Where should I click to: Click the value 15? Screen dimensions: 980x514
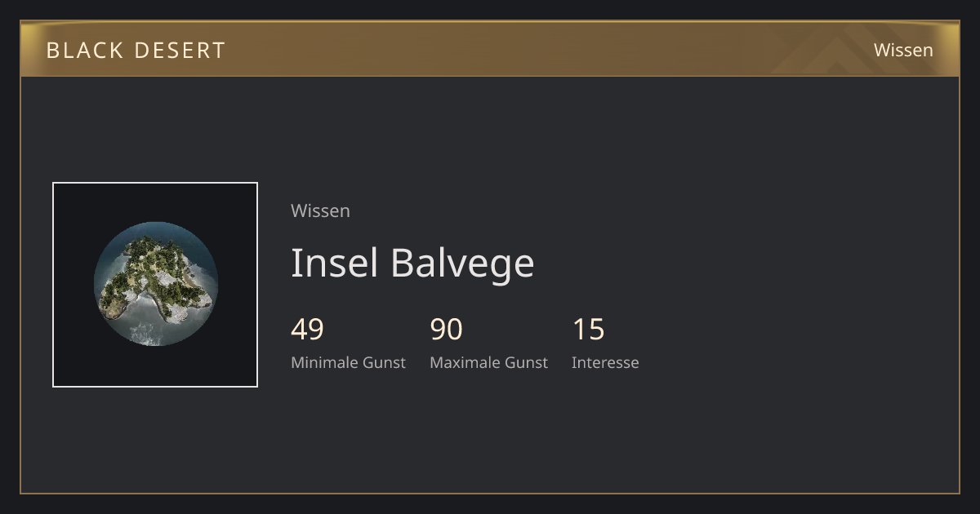coord(588,330)
